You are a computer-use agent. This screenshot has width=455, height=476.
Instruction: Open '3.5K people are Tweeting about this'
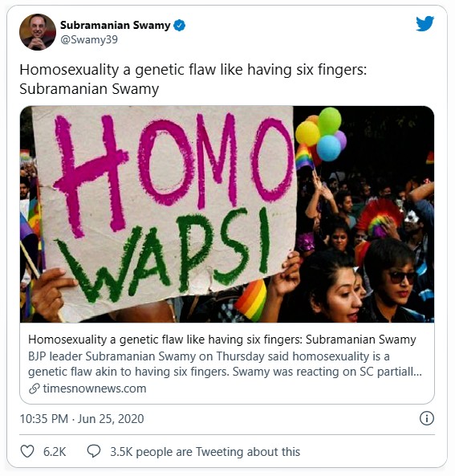(205, 452)
